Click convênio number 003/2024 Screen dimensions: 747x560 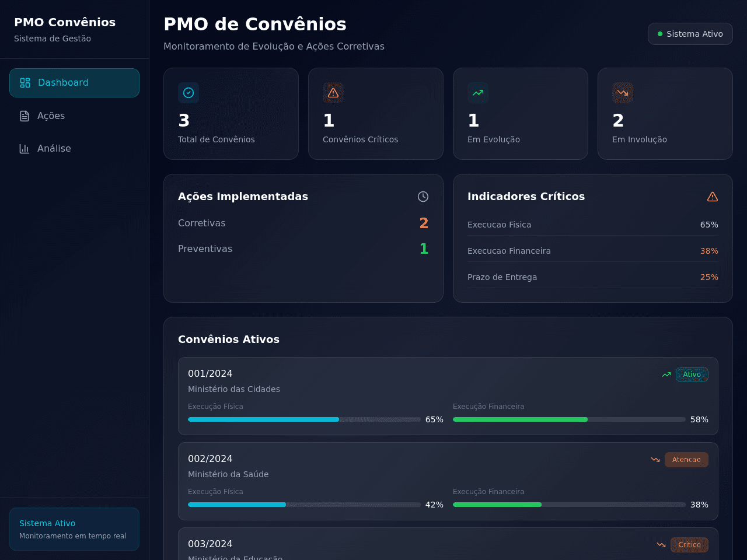coord(210,544)
